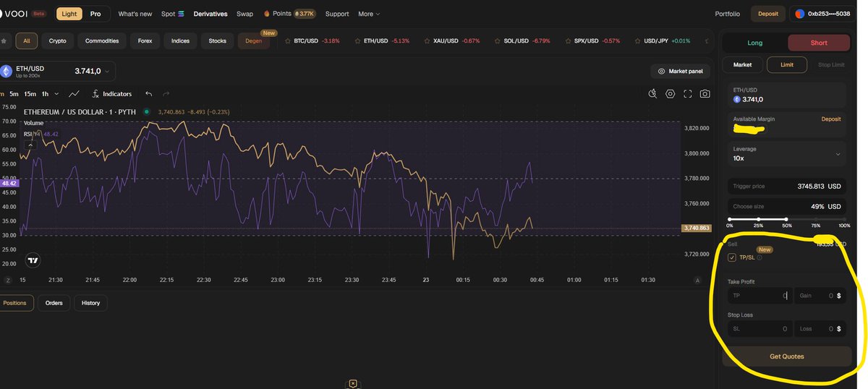Filter by Stocks category

pyautogui.click(x=218, y=40)
